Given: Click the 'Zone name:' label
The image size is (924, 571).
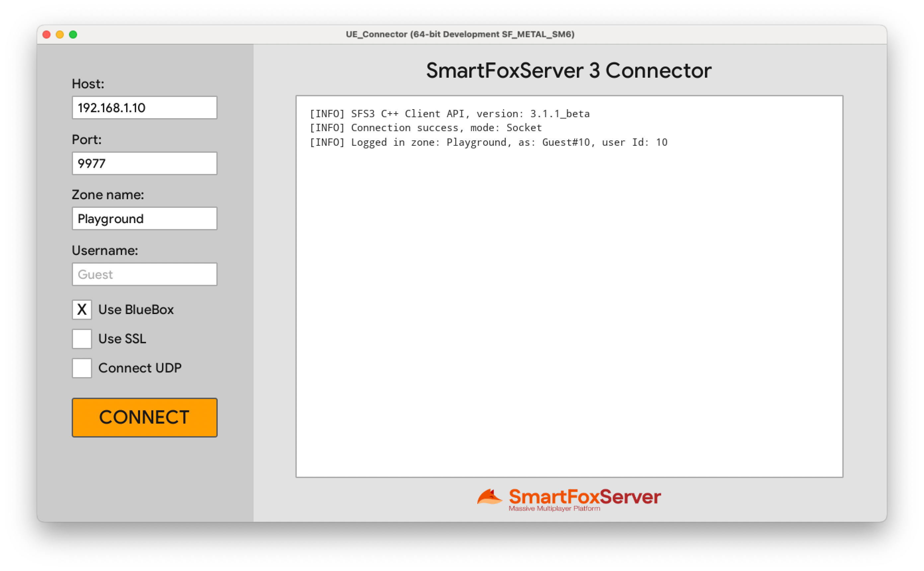Looking at the screenshot, I should pos(108,195).
